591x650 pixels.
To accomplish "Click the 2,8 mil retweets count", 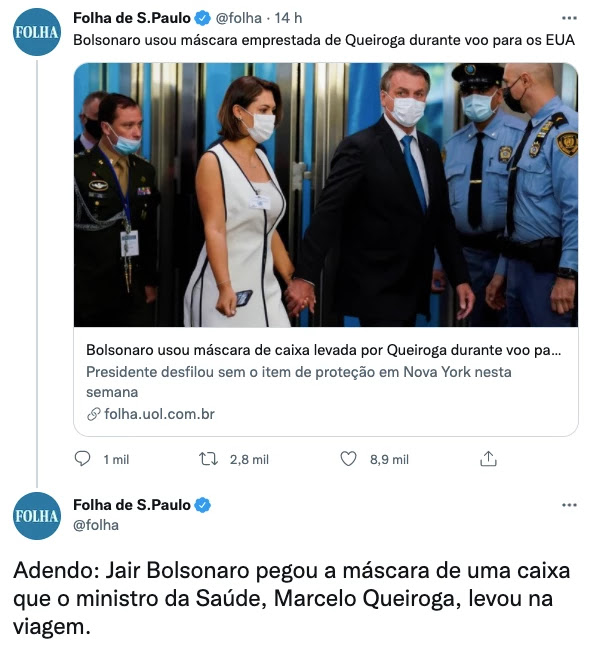I will 249,459.
